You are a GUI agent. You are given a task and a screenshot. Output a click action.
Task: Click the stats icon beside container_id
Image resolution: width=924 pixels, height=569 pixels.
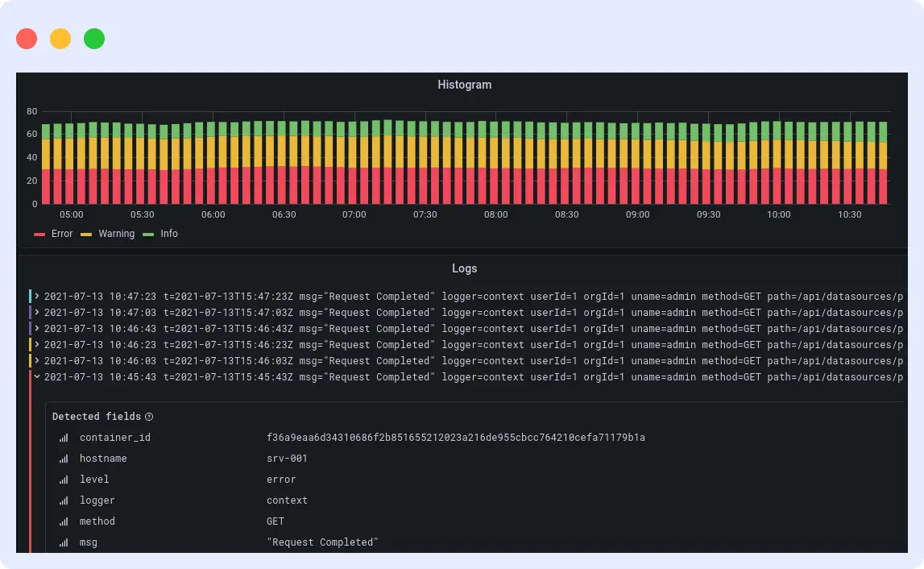click(x=64, y=438)
